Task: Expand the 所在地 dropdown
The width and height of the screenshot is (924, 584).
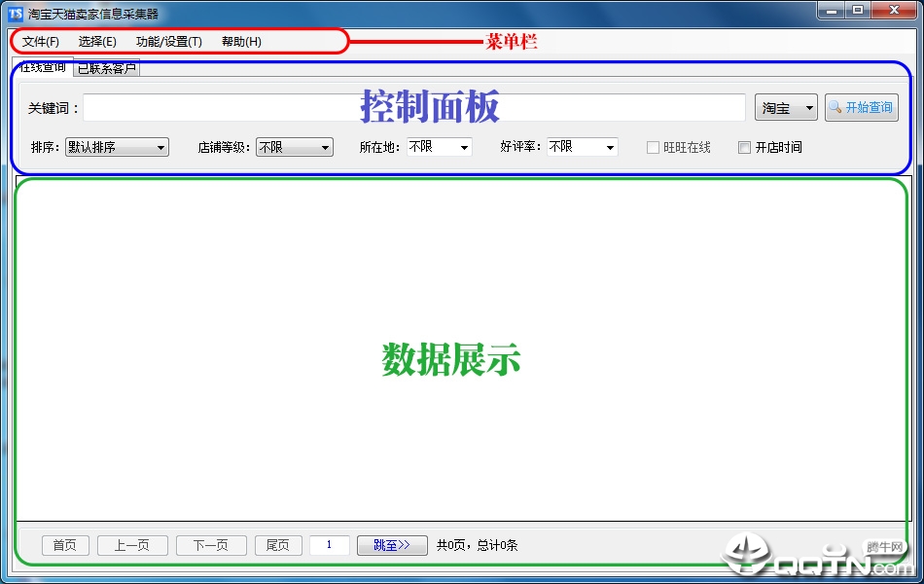Action: click(440, 147)
